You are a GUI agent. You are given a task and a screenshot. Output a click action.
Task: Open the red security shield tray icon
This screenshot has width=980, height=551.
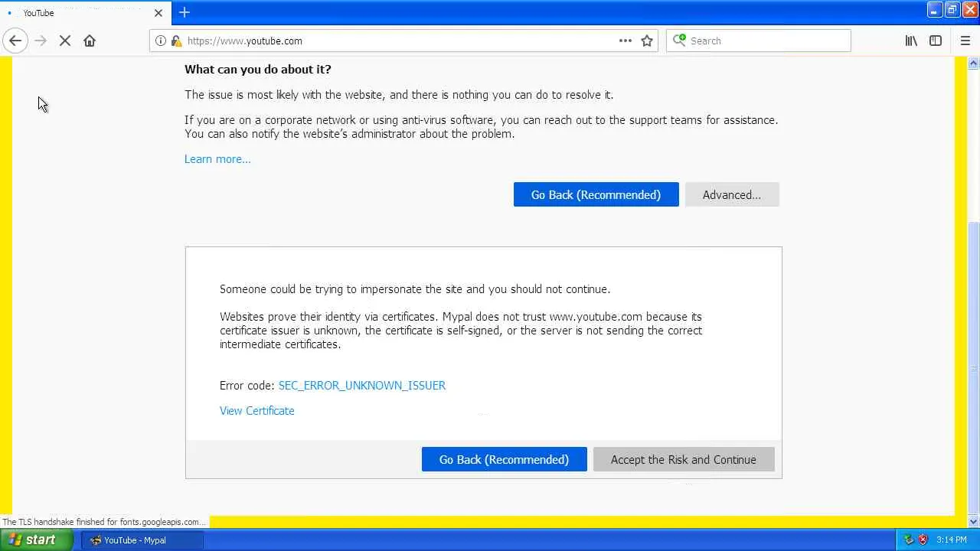click(x=923, y=540)
